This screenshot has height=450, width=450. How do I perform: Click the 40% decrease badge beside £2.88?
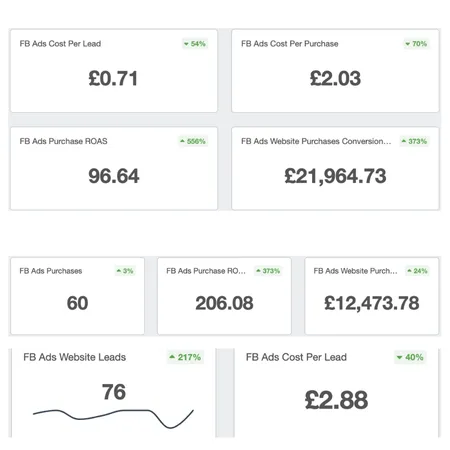point(410,357)
